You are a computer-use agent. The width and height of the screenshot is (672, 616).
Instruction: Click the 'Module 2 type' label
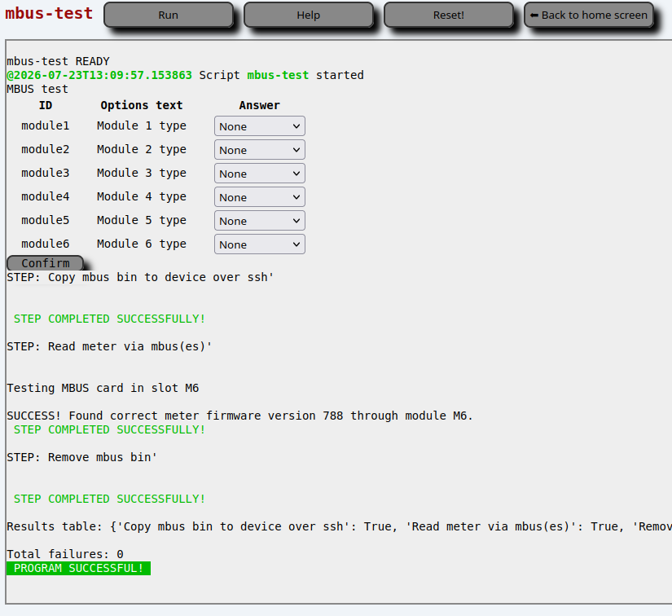pos(142,150)
